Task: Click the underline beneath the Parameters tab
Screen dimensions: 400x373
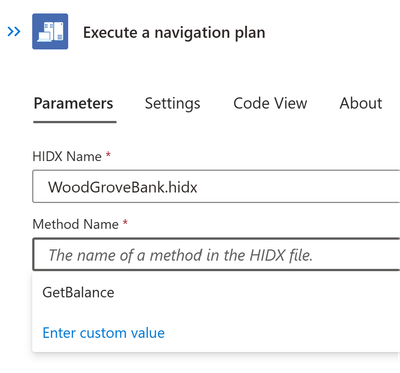Action: (75, 122)
